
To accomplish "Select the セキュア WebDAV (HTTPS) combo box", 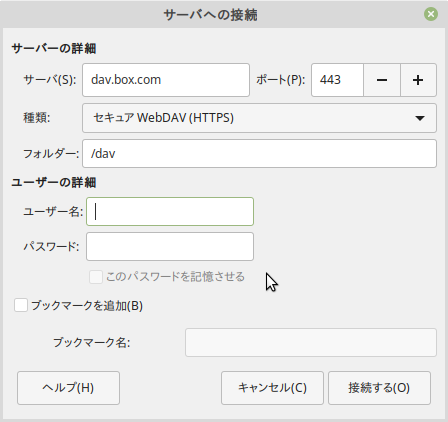I will [x=259, y=118].
